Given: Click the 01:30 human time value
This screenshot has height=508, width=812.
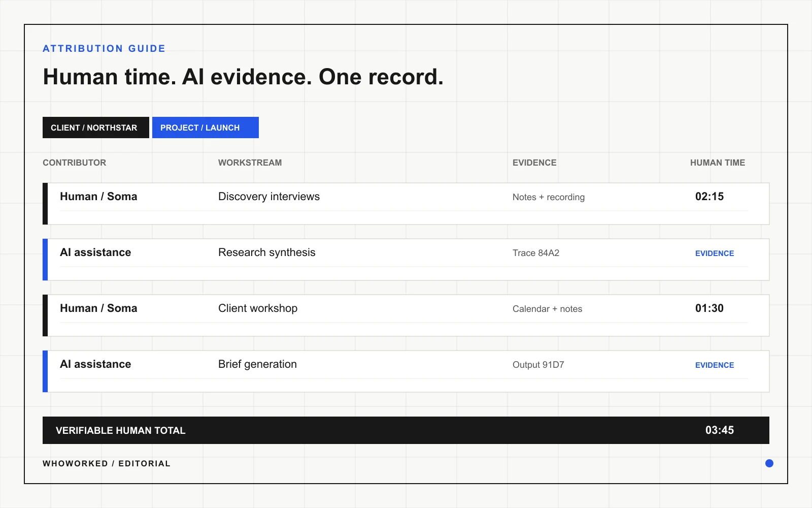Looking at the screenshot, I should 709,308.
